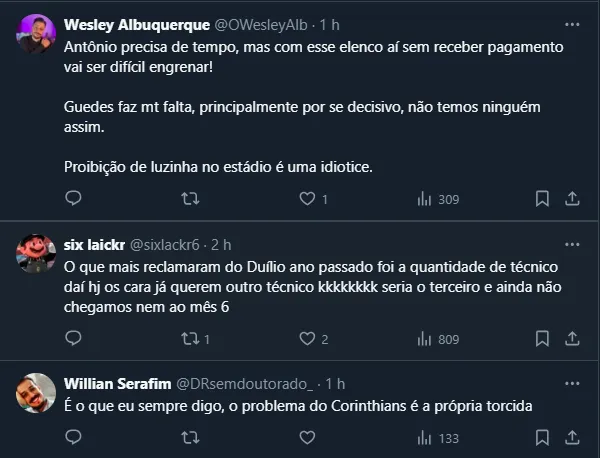600x458 pixels.
Task: Open more options on Willian Serafim's tweet
Action: (x=572, y=383)
